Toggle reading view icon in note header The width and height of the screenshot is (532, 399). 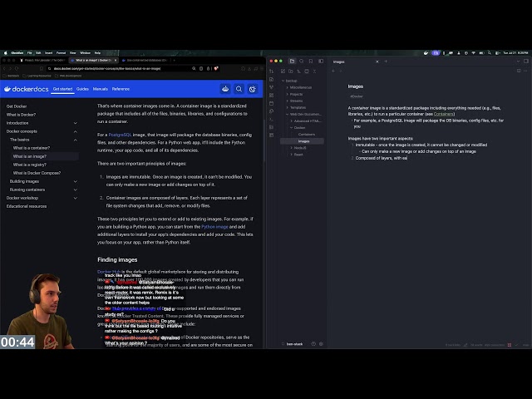point(519,71)
